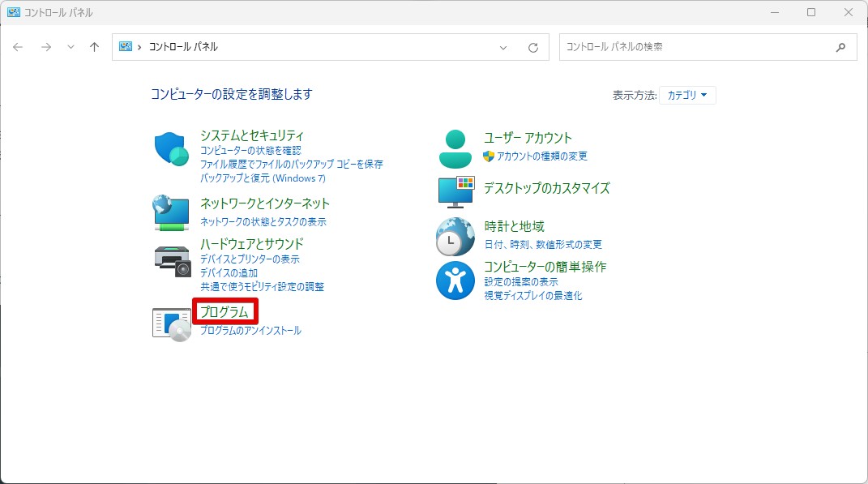
Task: Click ネットワークの状態とタスクの表示 link
Action: pyautogui.click(x=263, y=222)
